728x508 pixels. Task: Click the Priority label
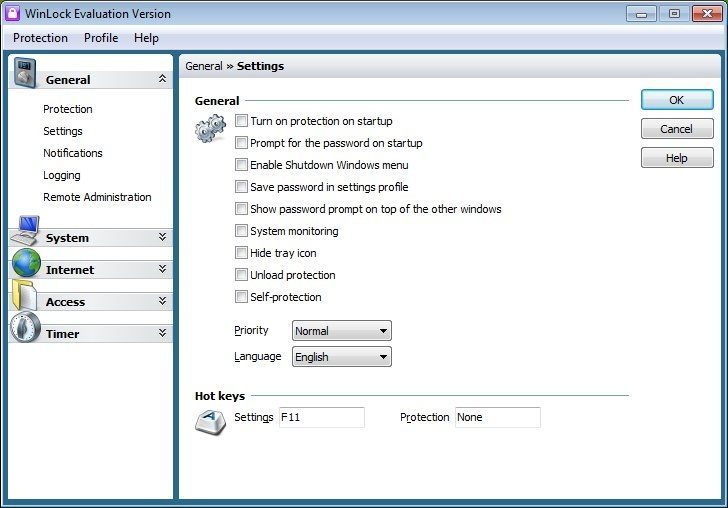coord(251,330)
